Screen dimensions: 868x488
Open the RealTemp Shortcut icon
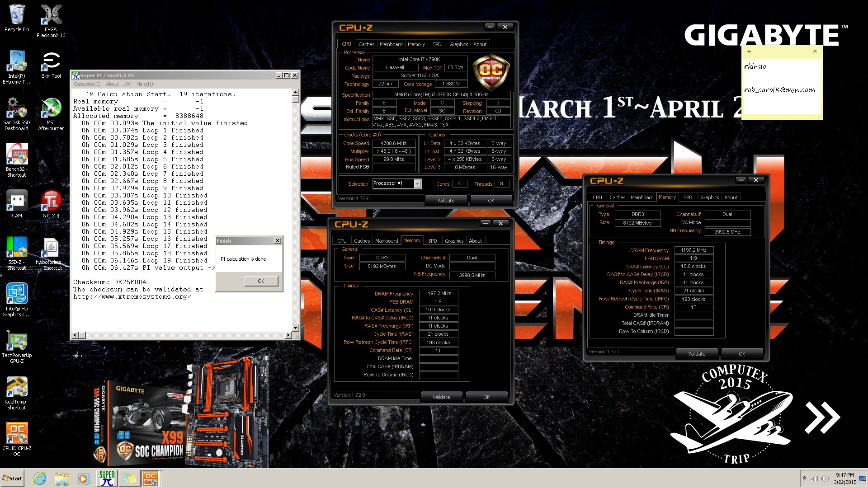click(17, 393)
